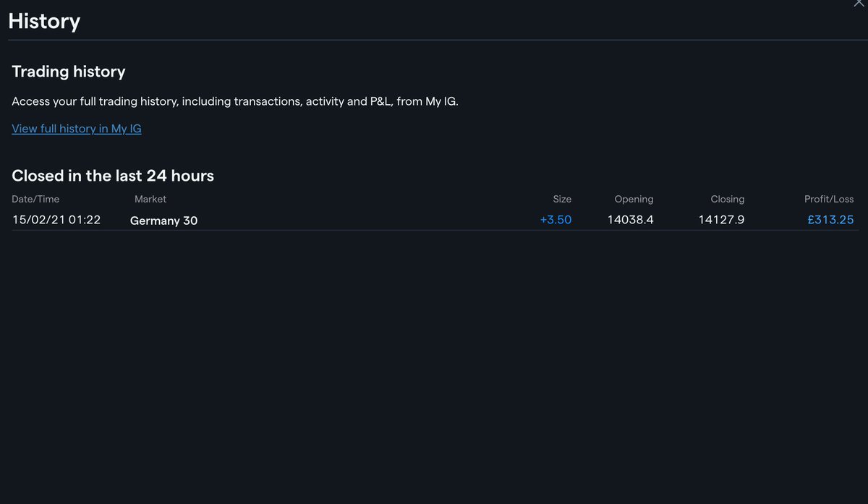Click the Profit/Loss column header
The height and width of the screenshot is (504, 868).
(829, 199)
